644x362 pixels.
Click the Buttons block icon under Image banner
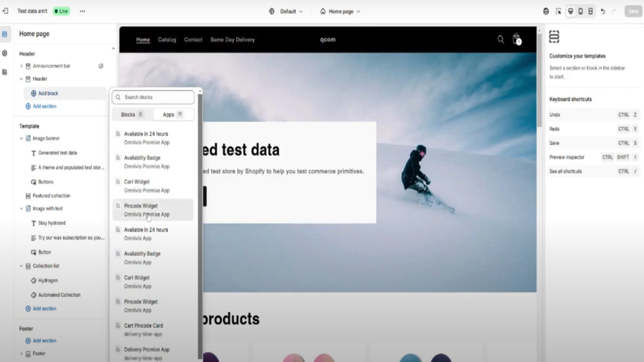click(x=34, y=182)
